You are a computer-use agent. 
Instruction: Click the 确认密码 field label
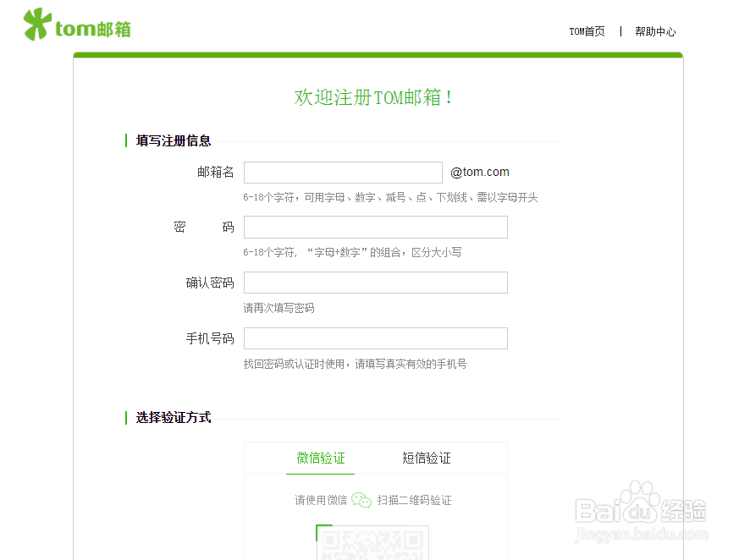[x=210, y=283]
